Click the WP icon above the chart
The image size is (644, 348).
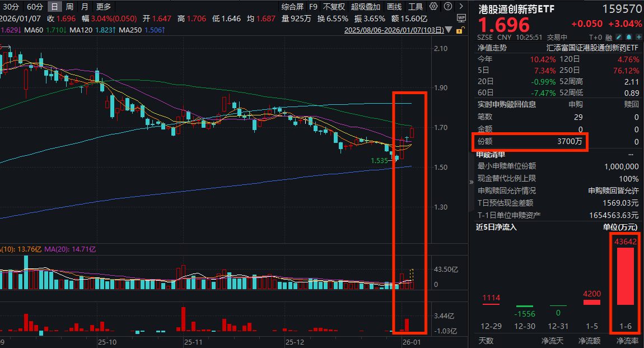tap(461, 18)
